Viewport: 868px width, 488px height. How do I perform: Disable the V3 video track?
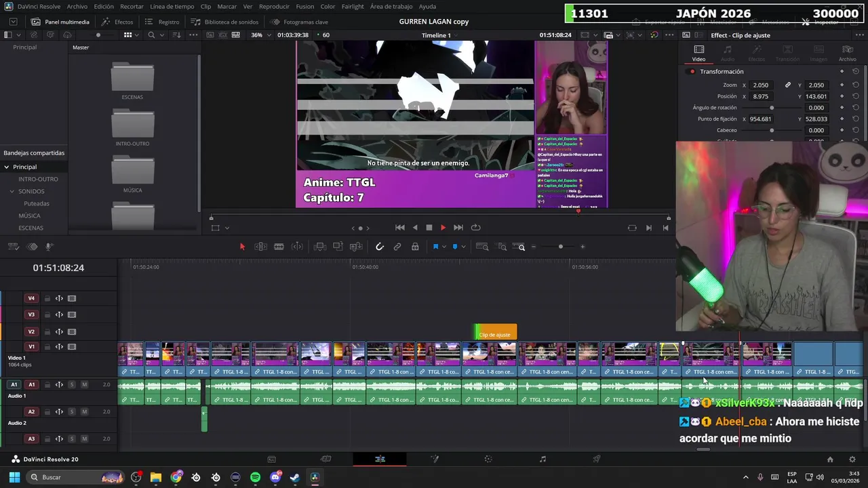pyautogui.click(x=72, y=314)
